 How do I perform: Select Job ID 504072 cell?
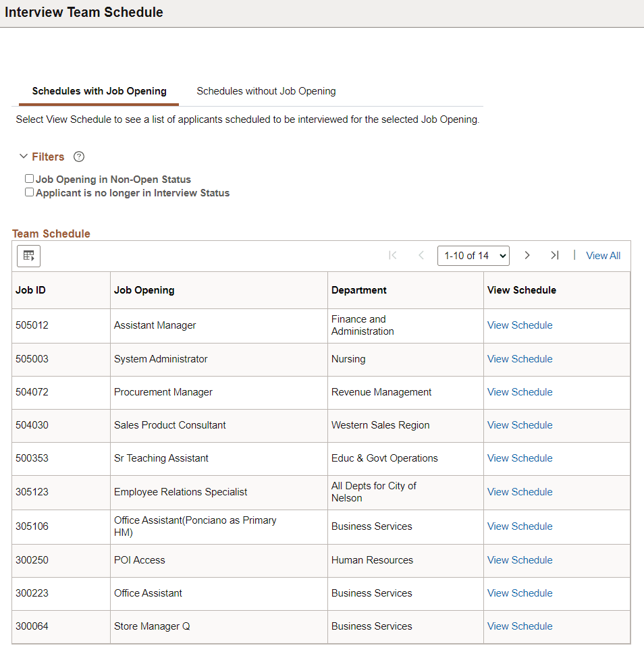(x=61, y=392)
